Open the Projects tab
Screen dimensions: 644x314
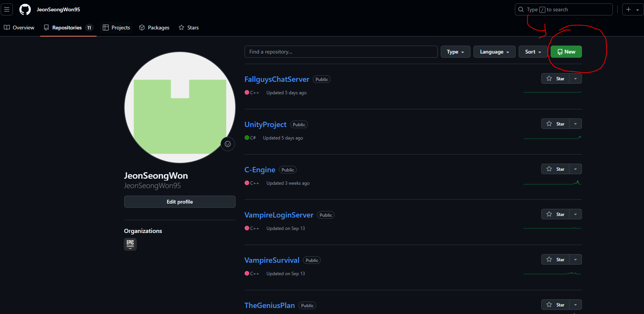point(116,28)
